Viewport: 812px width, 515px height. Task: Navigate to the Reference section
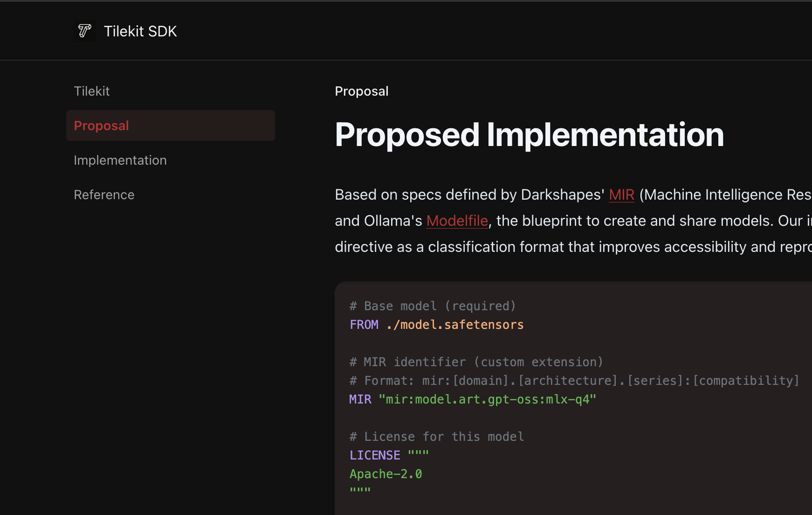click(104, 195)
